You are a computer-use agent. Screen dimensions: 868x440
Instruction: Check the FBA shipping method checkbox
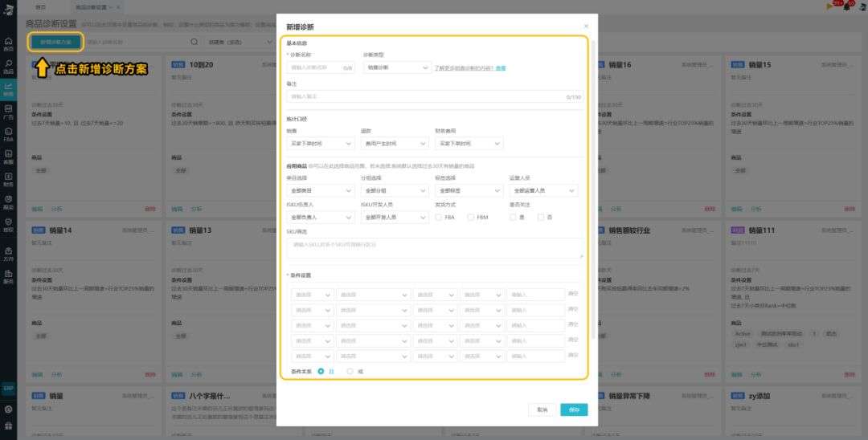pyautogui.click(x=439, y=217)
